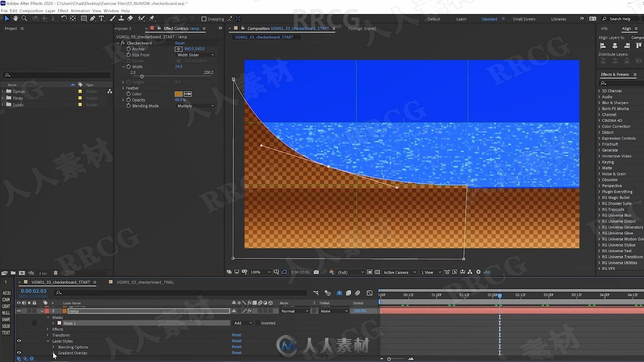Select the Selection arrow tool
644x362 pixels.
[7, 19]
